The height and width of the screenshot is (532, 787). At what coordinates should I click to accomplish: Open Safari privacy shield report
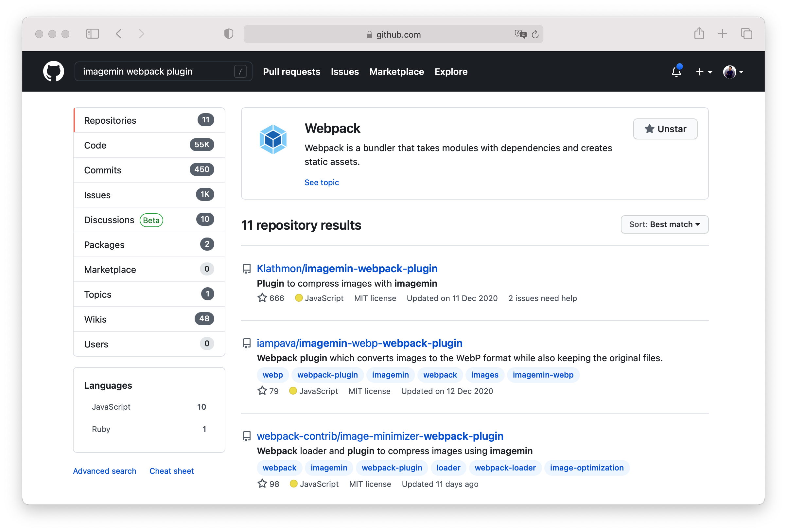point(229,34)
